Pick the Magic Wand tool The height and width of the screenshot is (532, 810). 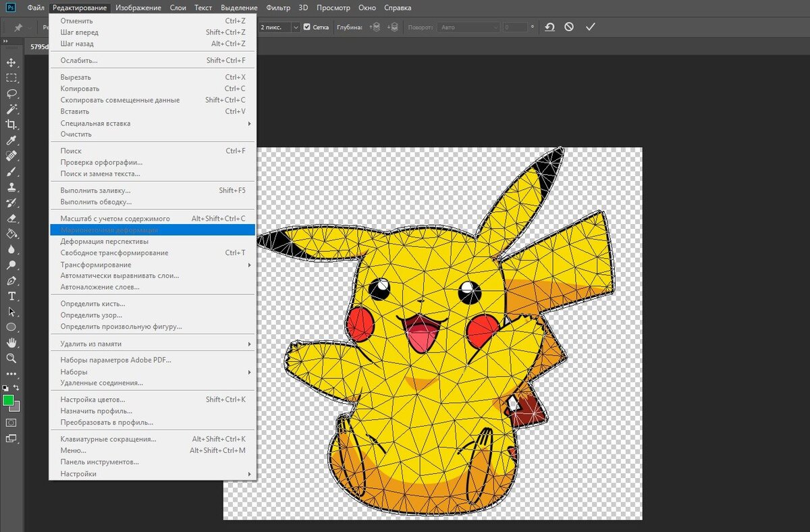coord(11,109)
